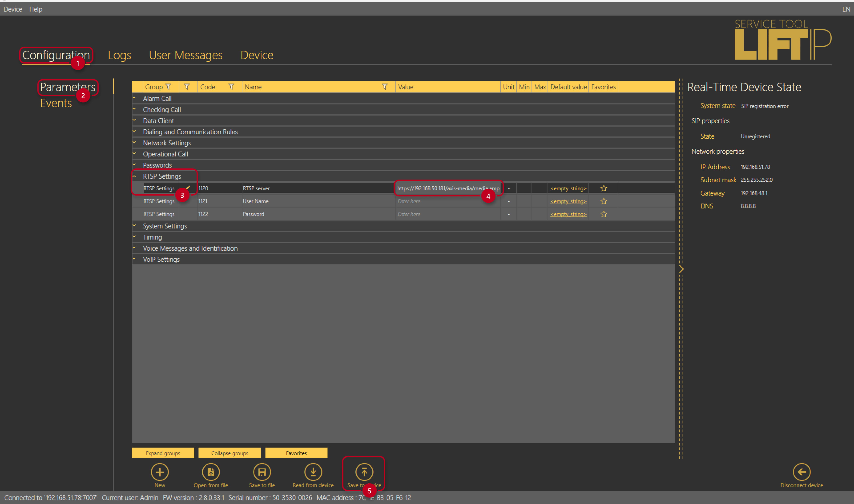The image size is (854, 504).
Task: Switch to the User Messages tab
Action: [x=185, y=55]
